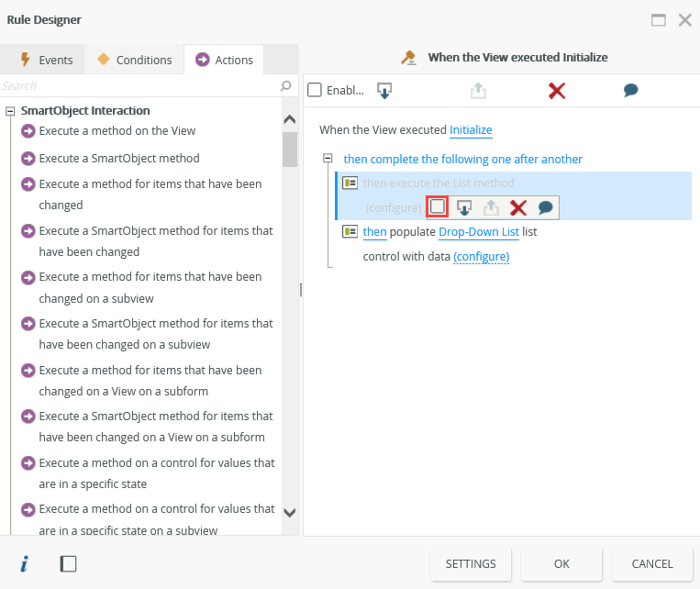Image resolution: width=700 pixels, height=589 pixels.
Task: Collapse the SmartObject Interaction group
Action: pos(11,111)
